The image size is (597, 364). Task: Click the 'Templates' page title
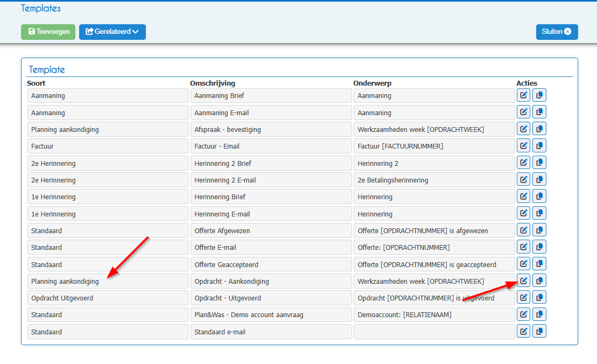coord(41,9)
